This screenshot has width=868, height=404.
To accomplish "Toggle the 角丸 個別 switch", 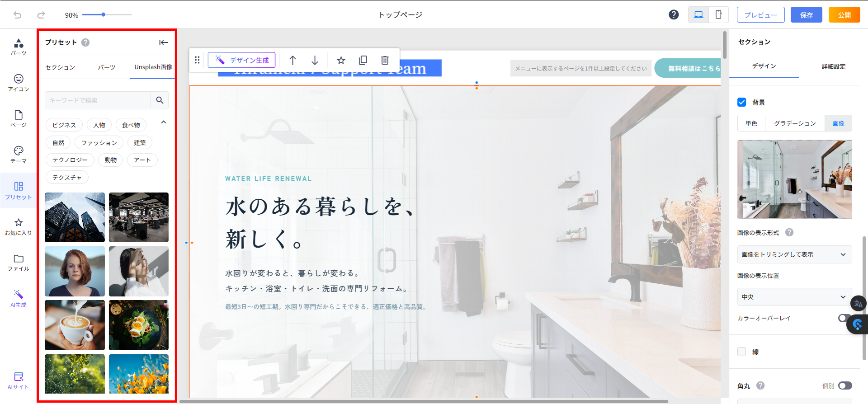I will 844,385.
